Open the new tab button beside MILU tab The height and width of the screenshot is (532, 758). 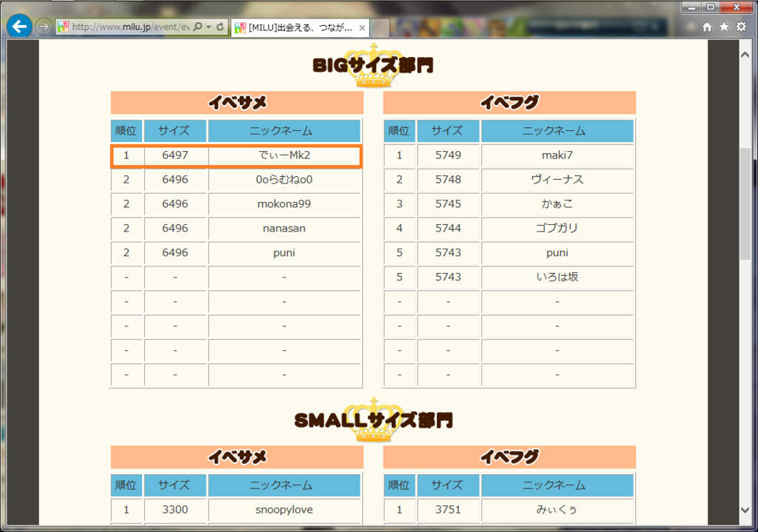(380, 28)
